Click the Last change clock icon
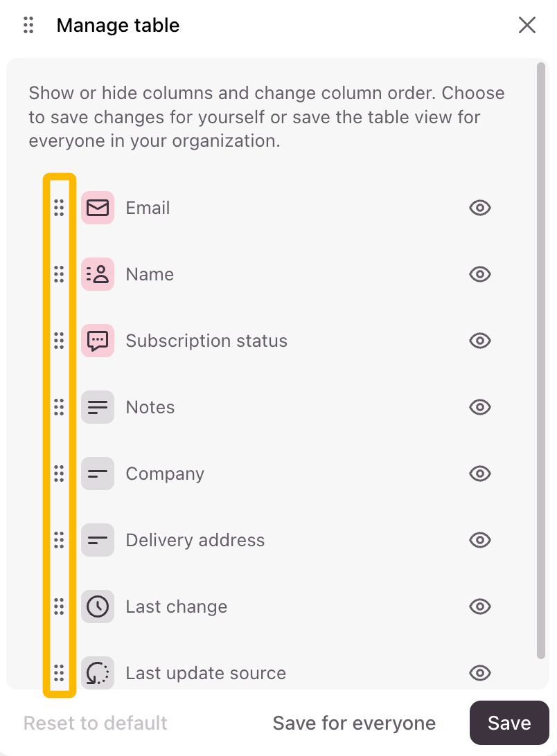557x756 pixels. tap(98, 606)
